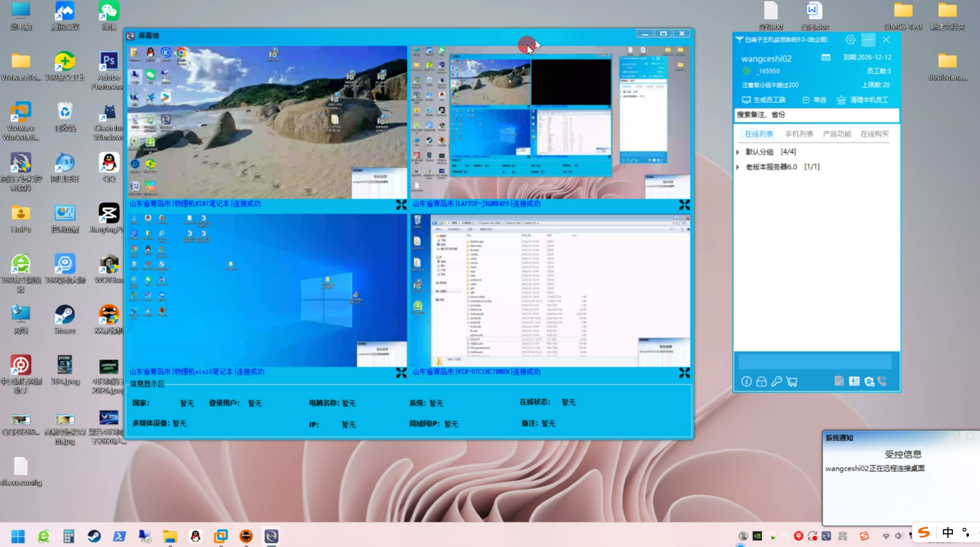Expand the 默认分组 [4/4] group
Screen dimensions: 980x547
[738, 152]
